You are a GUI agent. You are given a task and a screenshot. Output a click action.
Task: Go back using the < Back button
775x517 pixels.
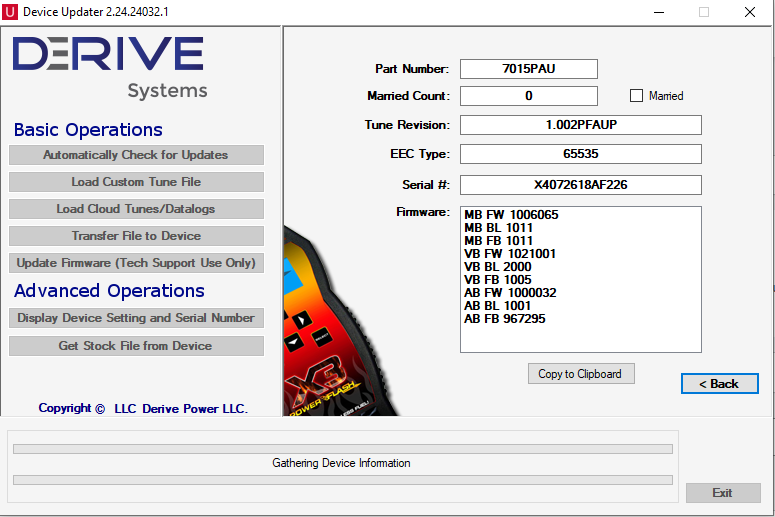tap(719, 384)
